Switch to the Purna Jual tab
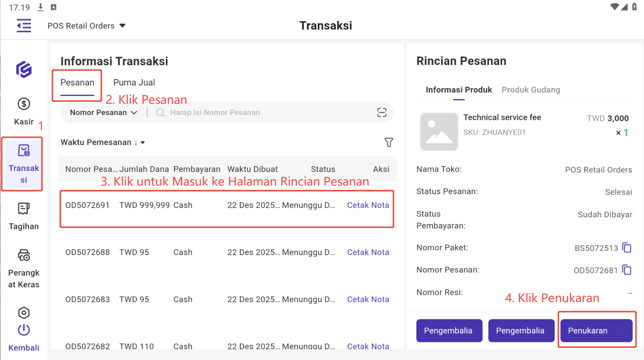 (134, 83)
